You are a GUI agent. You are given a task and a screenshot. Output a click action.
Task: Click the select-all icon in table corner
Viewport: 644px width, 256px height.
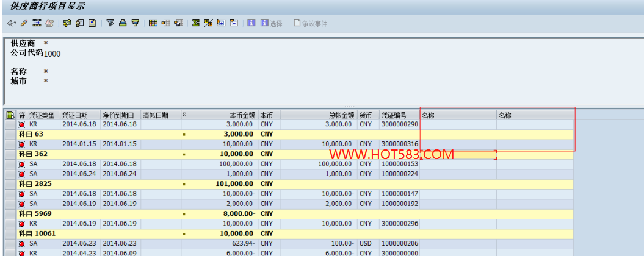pyautogui.click(x=10, y=115)
